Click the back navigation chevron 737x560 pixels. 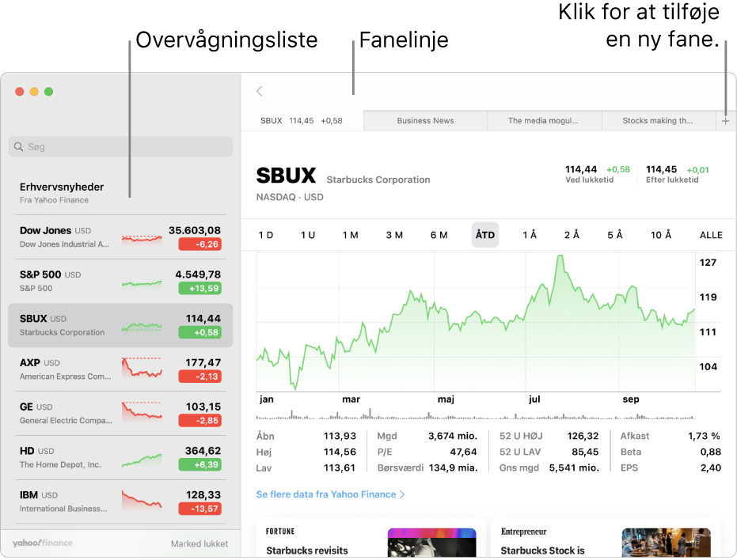[259, 91]
